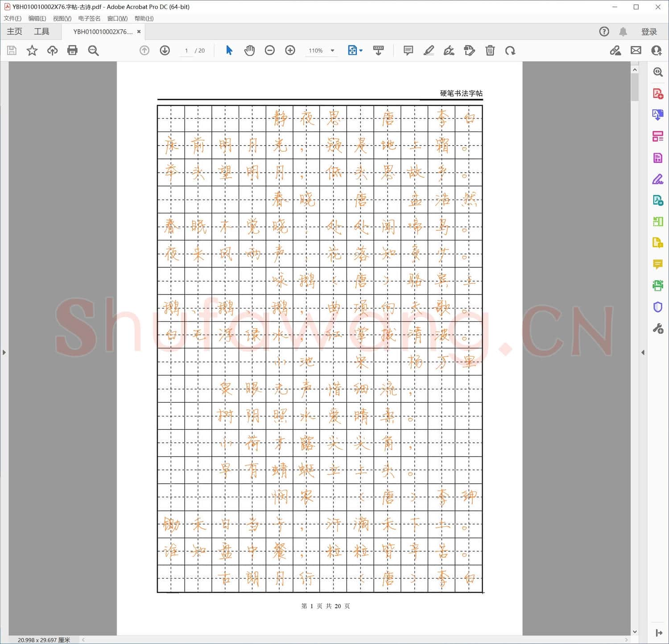Click scroll down arrow of vertical scrollbar
The image size is (669, 644).
point(635,632)
